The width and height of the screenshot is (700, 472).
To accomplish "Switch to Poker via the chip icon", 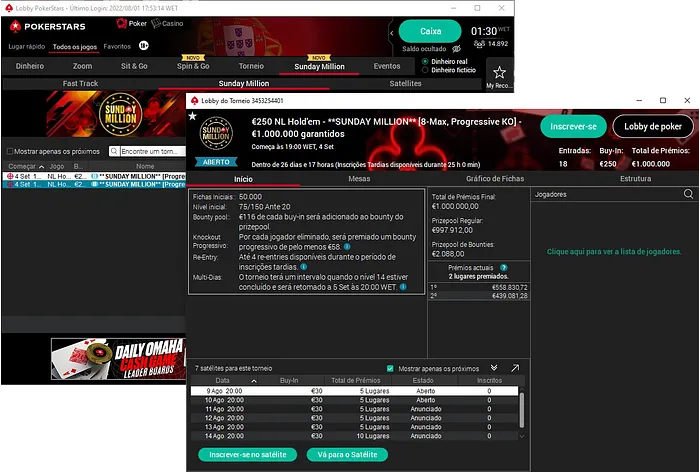I will point(121,23).
